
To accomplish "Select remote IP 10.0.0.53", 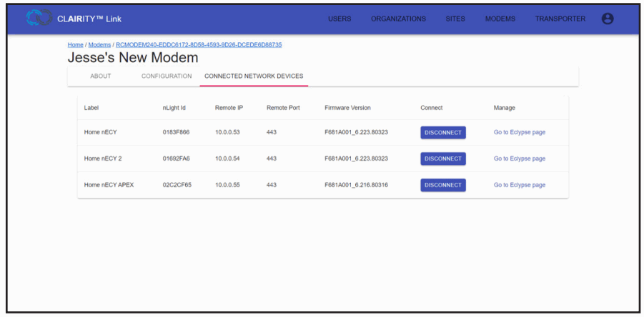I will coord(227,133).
